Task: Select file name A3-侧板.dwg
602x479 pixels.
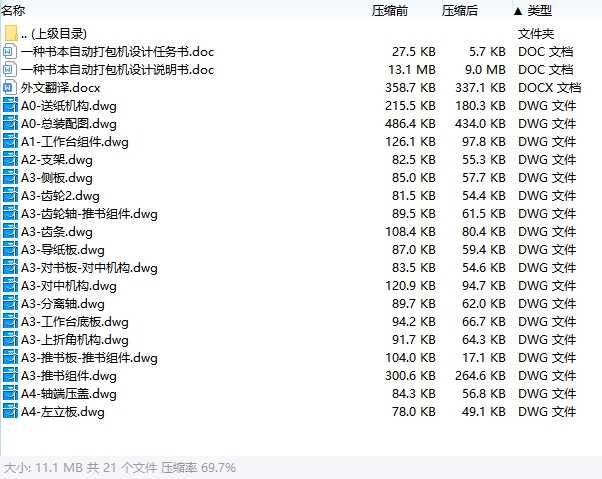Action: tap(57, 178)
